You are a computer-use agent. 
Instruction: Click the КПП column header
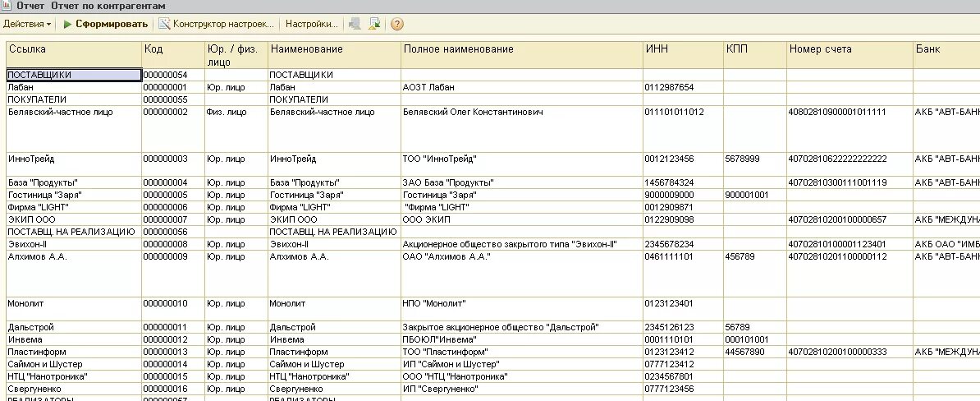point(755,55)
